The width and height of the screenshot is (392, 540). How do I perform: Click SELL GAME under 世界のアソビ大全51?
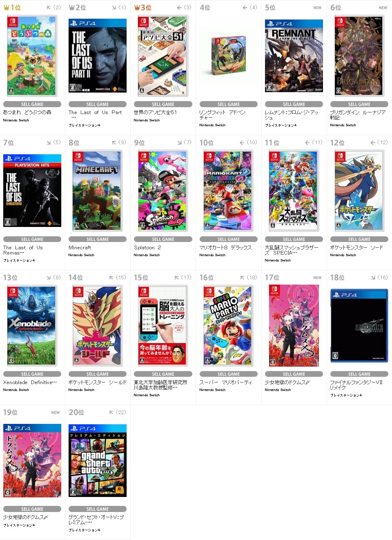coord(163,104)
